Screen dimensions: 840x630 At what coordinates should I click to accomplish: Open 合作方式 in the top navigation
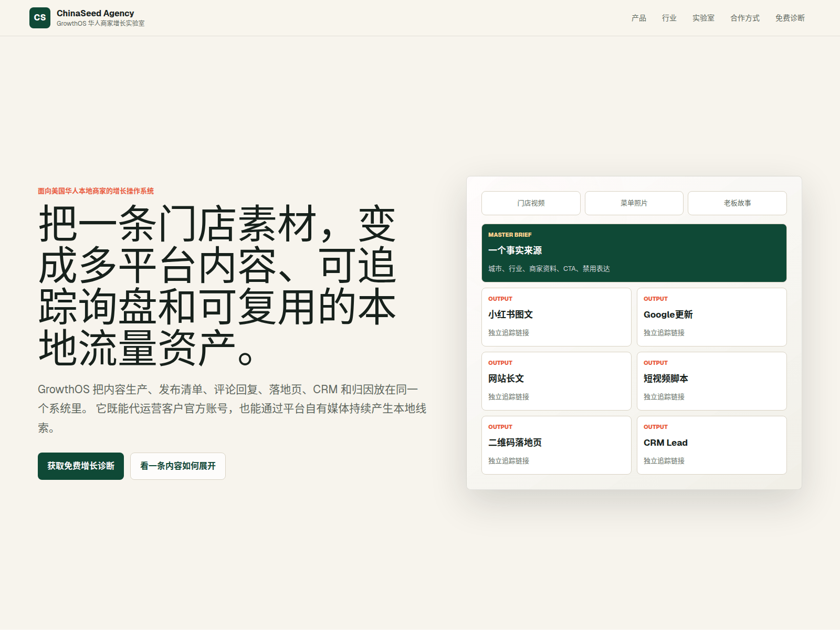coord(745,18)
